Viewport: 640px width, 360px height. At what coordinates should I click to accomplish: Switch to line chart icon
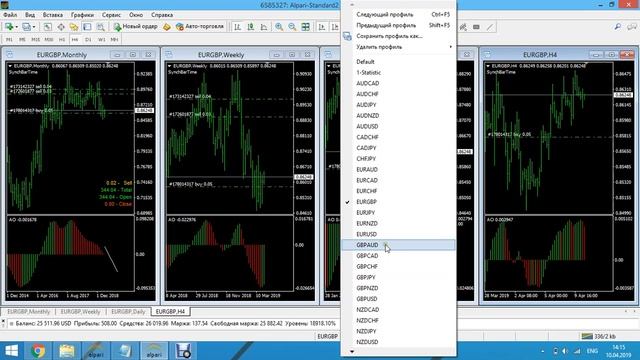click(x=264, y=27)
